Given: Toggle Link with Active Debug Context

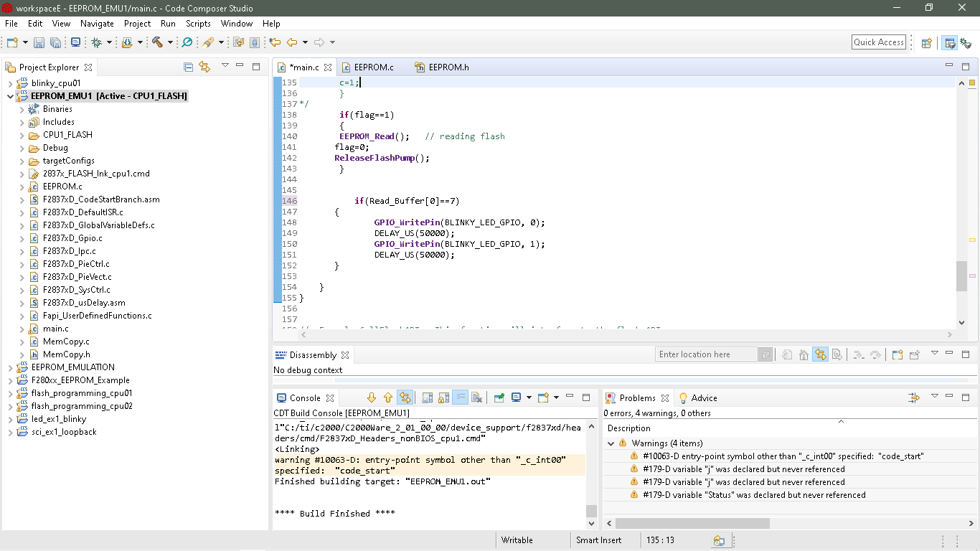Looking at the screenshot, I should click(820, 354).
